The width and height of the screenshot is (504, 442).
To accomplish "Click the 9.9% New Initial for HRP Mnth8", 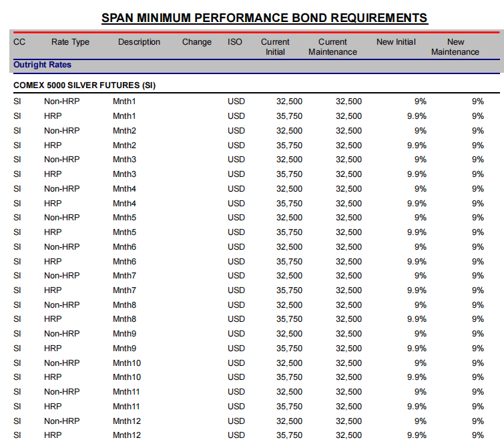I will [417, 319].
